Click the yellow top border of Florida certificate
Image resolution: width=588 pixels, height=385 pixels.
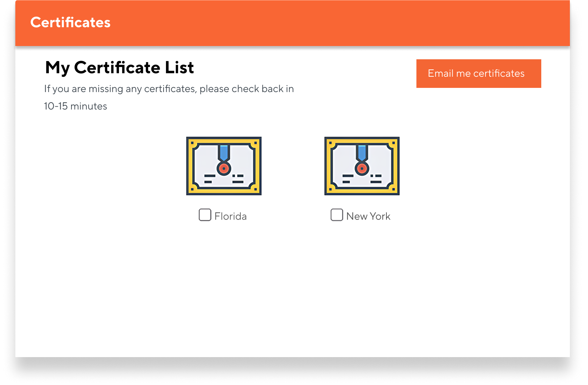(x=224, y=140)
